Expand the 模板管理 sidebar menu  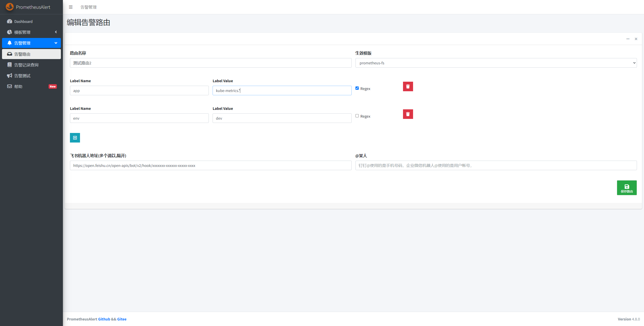tap(31, 32)
